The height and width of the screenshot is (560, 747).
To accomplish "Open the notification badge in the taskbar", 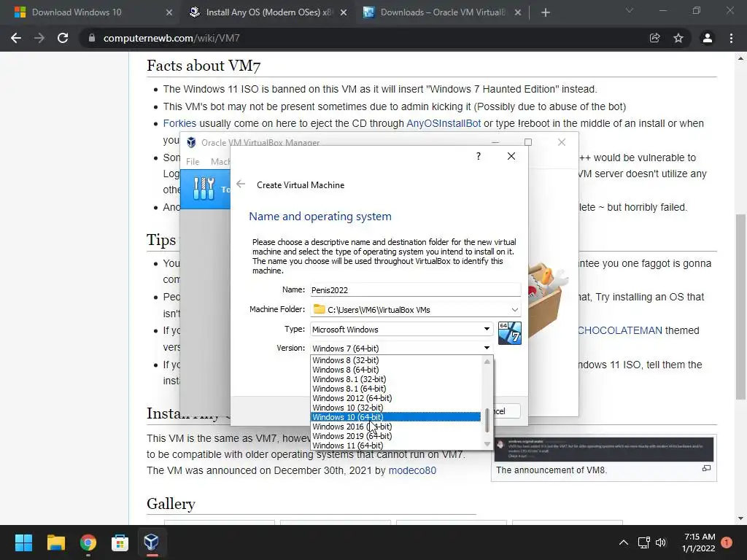I will [727, 542].
